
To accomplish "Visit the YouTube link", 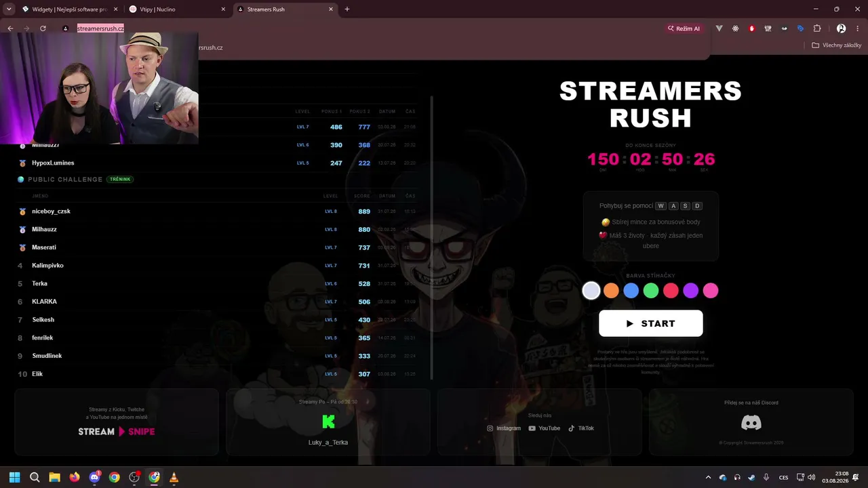I will pyautogui.click(x=545, y=428).
